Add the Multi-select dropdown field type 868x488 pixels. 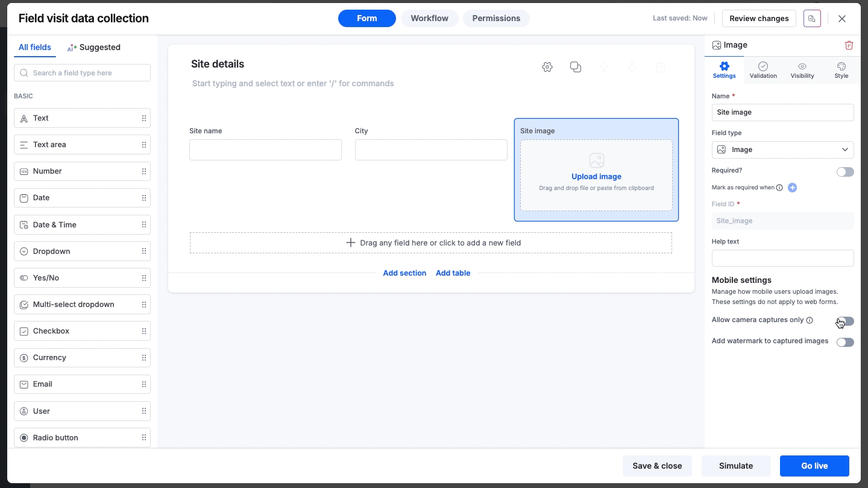coord(74,305)
